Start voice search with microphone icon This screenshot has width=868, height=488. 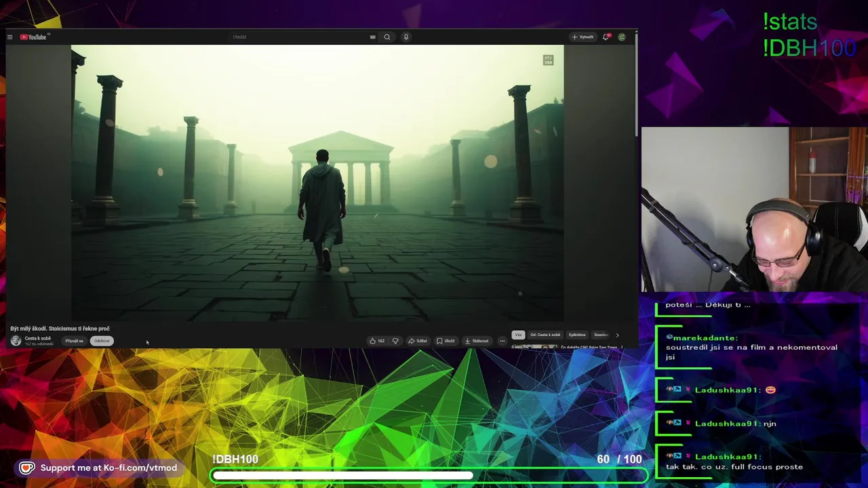[x=406, y=37]
